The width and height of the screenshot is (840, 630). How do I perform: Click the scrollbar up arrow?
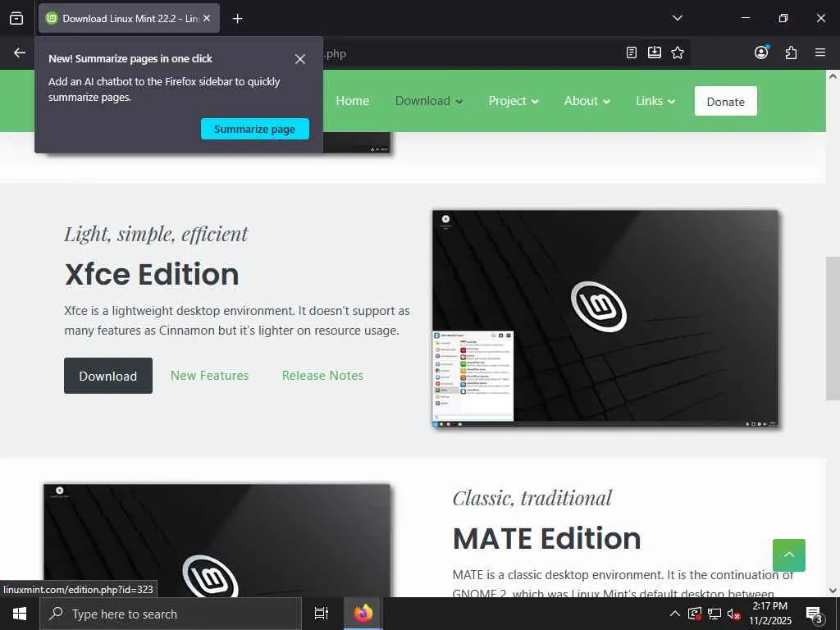(833, 76)
